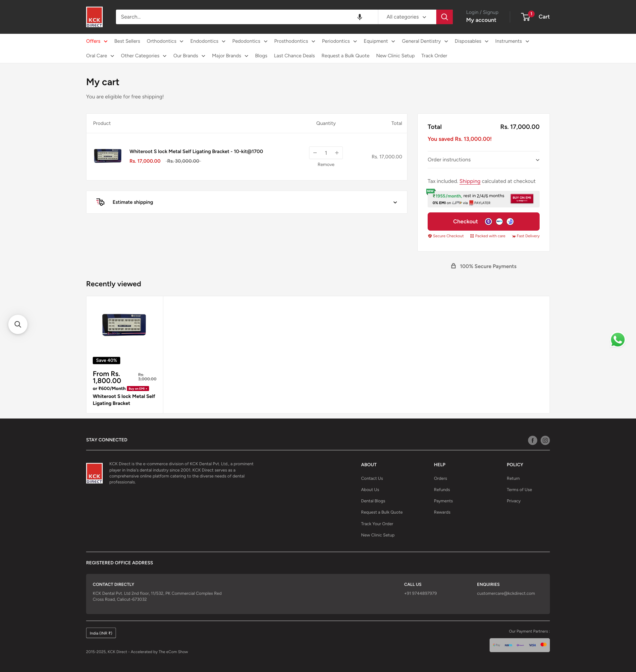
Task: Expand the Prosthodontics menu
Action: pyautogui.click(x=294, y=41)
